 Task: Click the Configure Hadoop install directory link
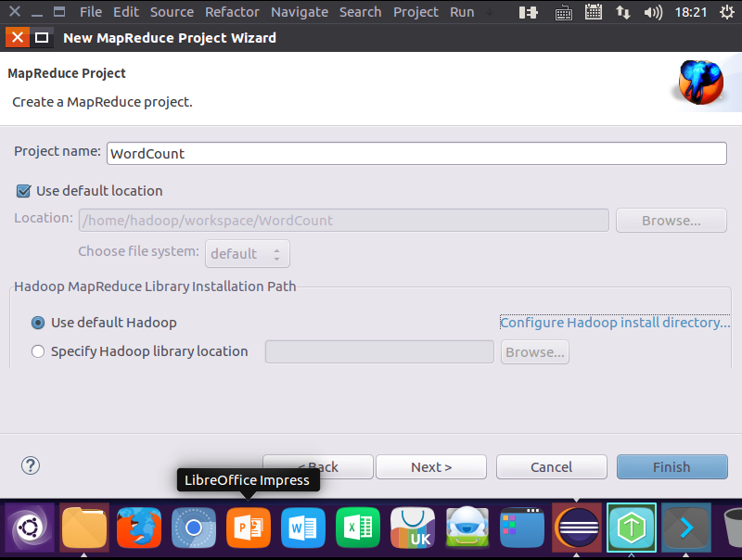pyautogui.click(x=615, y=322)
